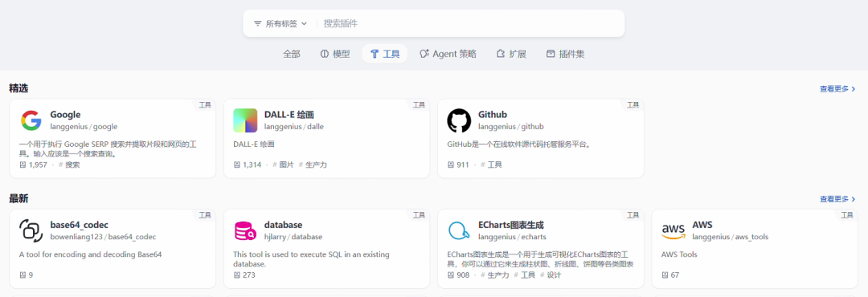The height and width of the screenshot is (297, 868).
Task: Switch to the 模型 category tab
Action: click(335, 54)
